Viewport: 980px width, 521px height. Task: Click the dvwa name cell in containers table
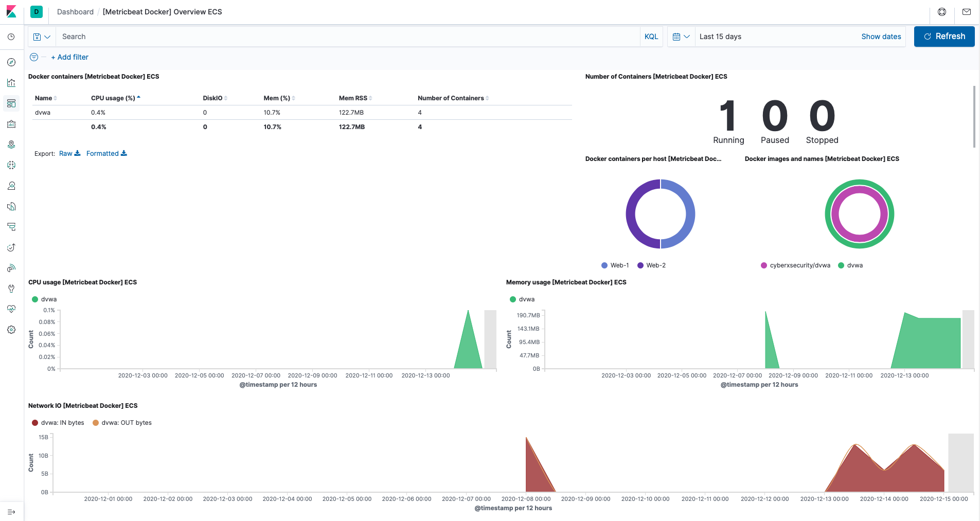43,113
